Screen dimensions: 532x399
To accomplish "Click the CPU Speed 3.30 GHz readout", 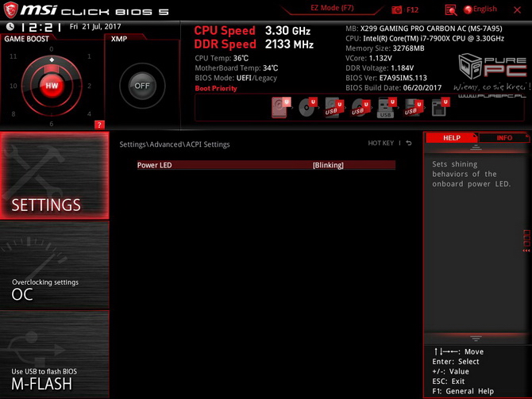I will tap(252, 30).
